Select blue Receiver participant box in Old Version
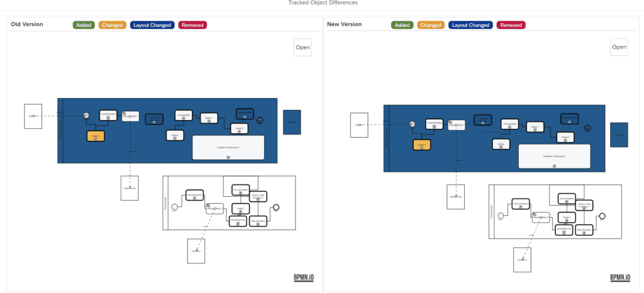The height and width of the screenshot is (293, 644). coord(292,122)
